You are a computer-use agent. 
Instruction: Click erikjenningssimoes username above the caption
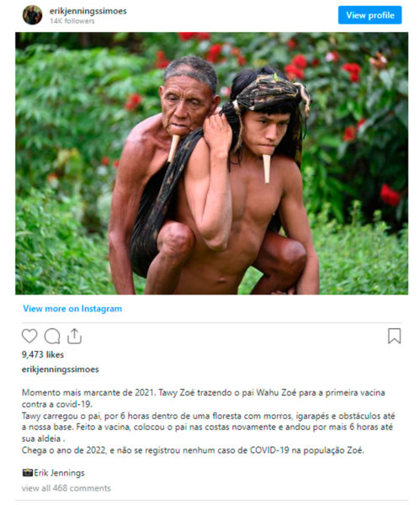[61, 369]
